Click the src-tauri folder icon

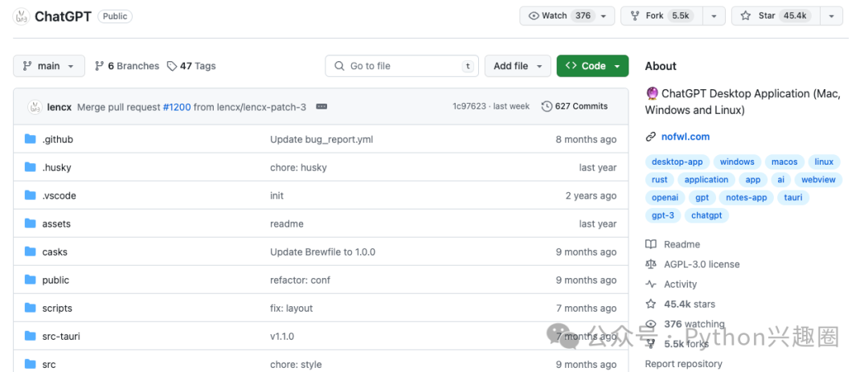[31, 336]
